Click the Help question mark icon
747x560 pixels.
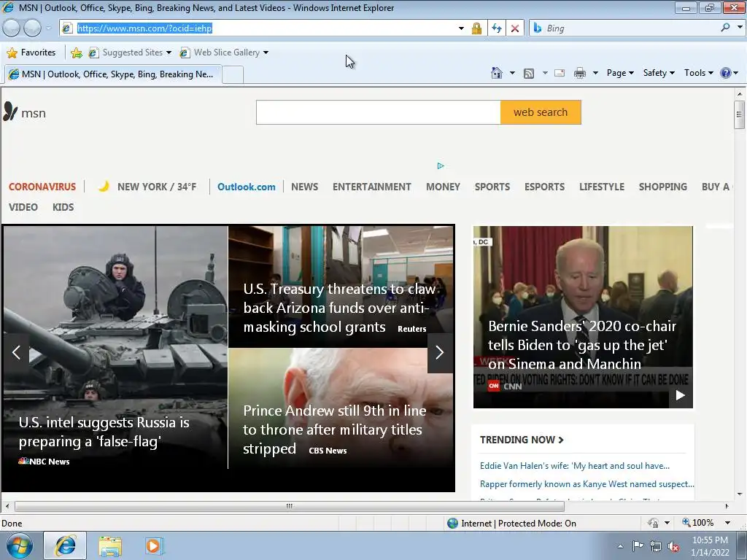tap(726, 73)
